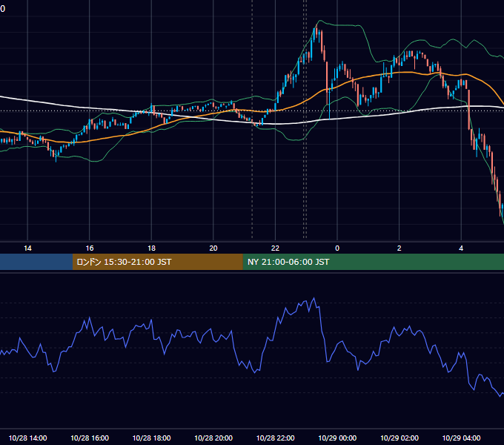Click the London 15:30-21:00 JST session bar
The height and width of the screenshot is (445, 504).
[x=157, y=262]
